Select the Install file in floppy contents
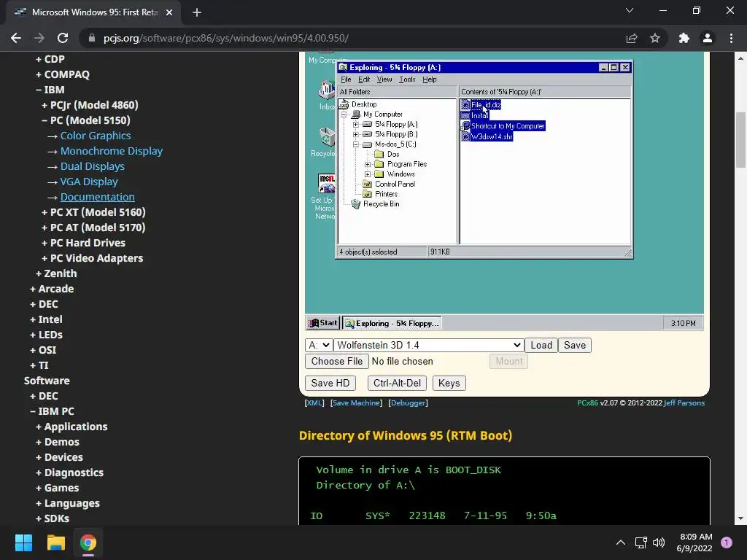This screenshot has width=747, height=560. click(479, 115)
